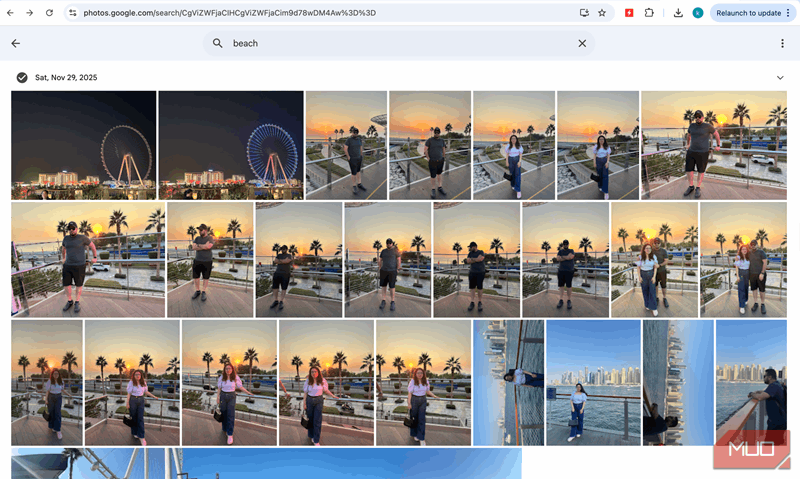Click the beach search field
Image resolution: width=800 pixels, height=479 pixels.
click(399, 43)
